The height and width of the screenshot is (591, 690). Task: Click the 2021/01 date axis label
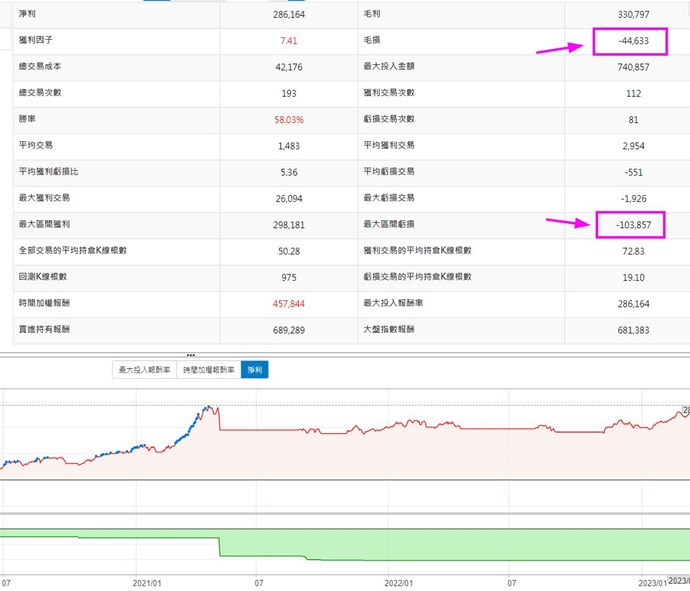click(x=147, y=580)
